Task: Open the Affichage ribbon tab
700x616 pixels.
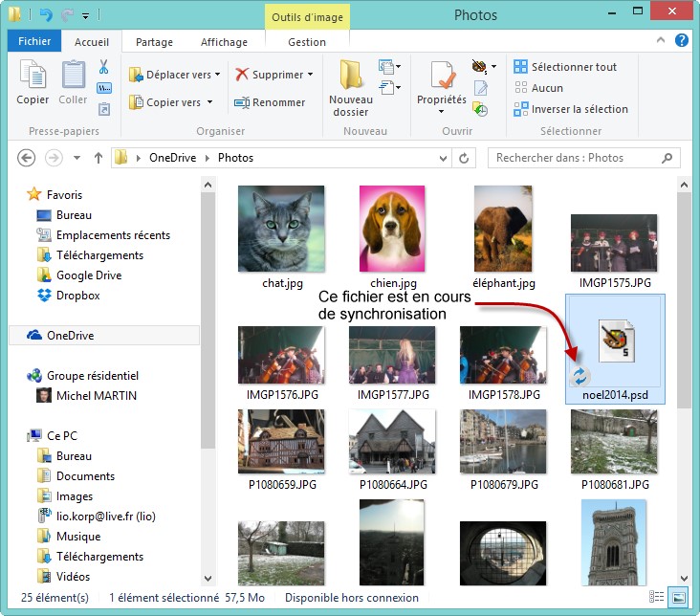Action: coord(223,42)
